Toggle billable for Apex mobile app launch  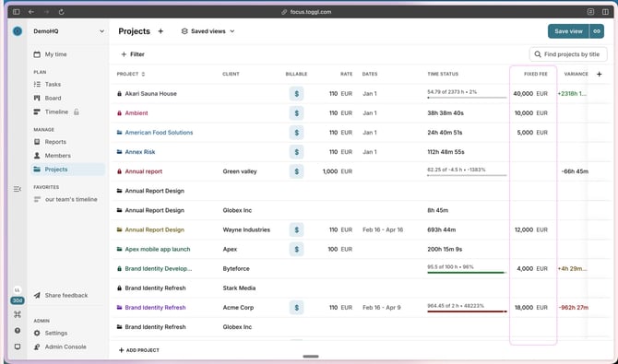pos(296,249)
